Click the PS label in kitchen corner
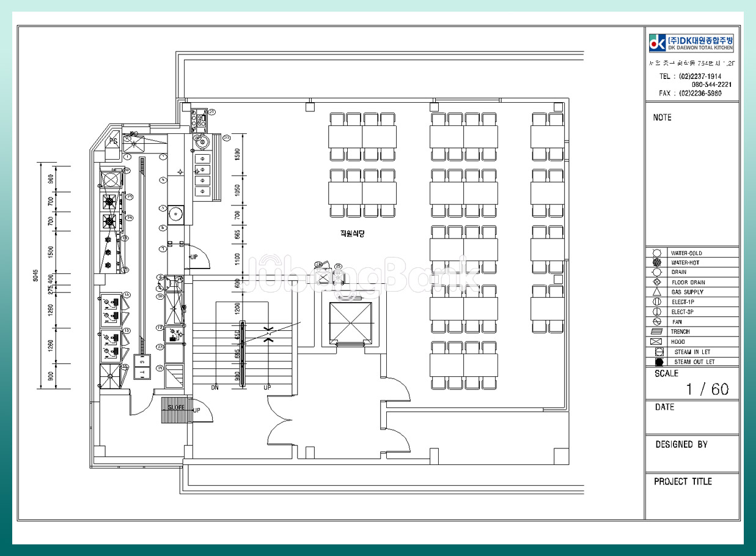 pos(113,141)
